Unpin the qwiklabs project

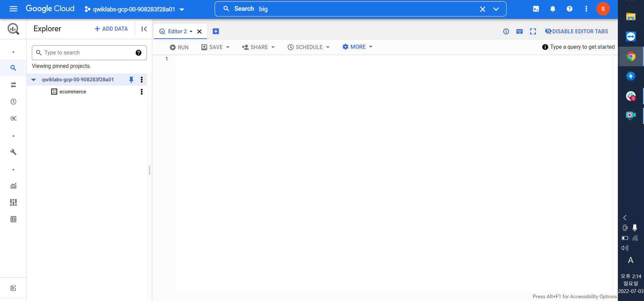[131, 80]
